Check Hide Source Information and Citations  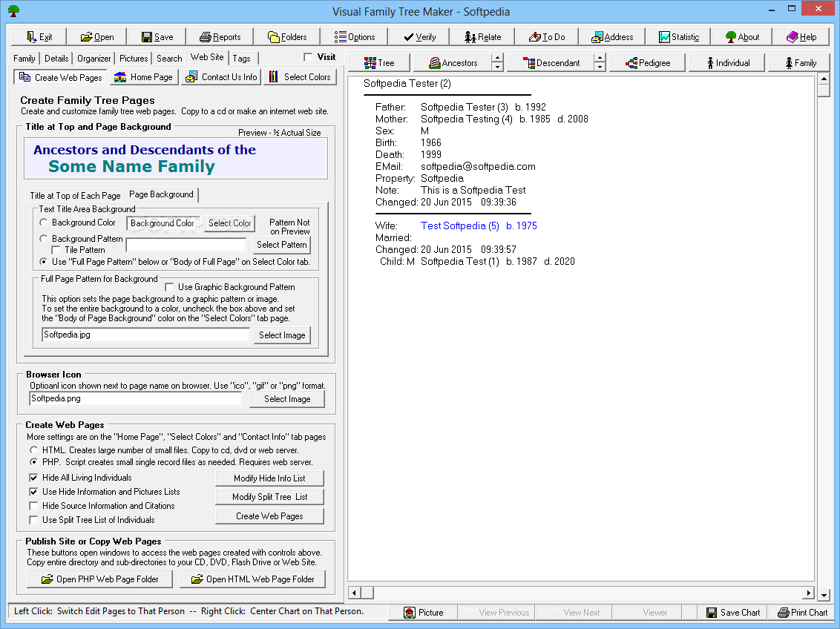click(33, 506)
